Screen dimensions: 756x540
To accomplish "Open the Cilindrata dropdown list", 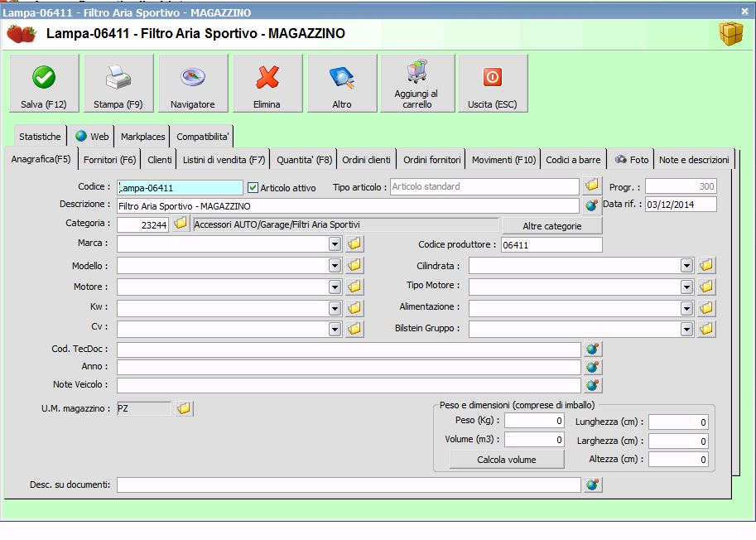I will tap(686, 266).
